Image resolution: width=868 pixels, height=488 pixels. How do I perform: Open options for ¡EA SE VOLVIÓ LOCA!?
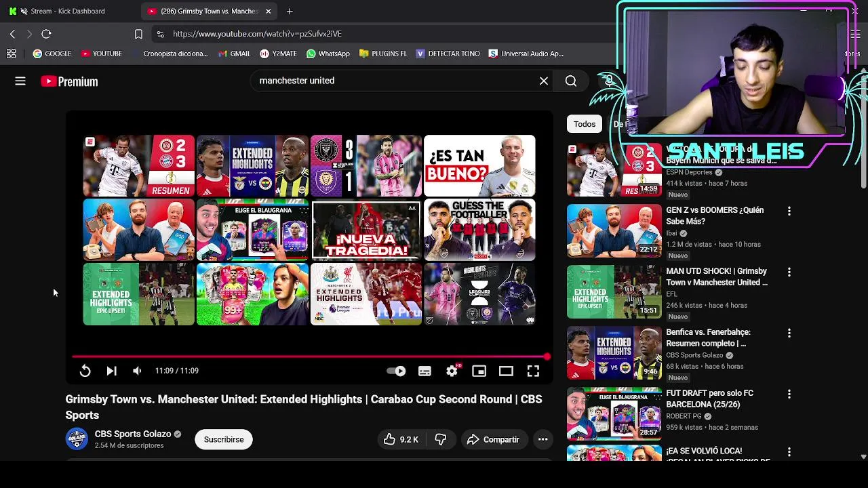pyautogui.click(x=789, y=452)
